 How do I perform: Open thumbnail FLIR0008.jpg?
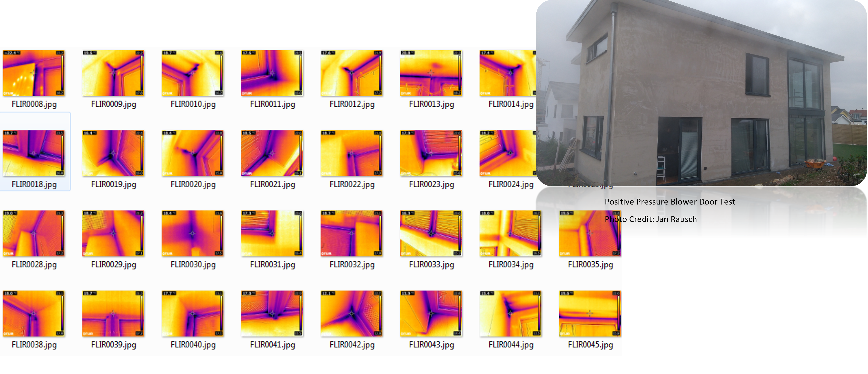tap(34, 73)
